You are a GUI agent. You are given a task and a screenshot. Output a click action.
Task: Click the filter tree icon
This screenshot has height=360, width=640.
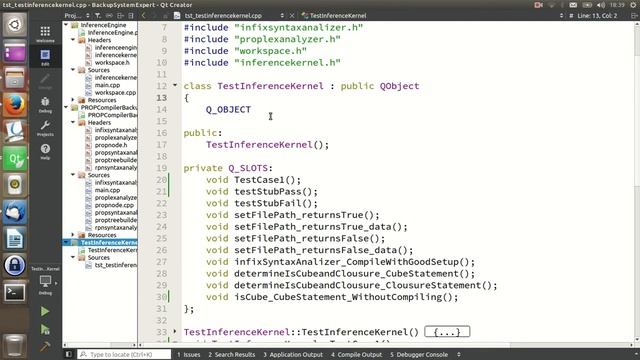coord(98,16)
